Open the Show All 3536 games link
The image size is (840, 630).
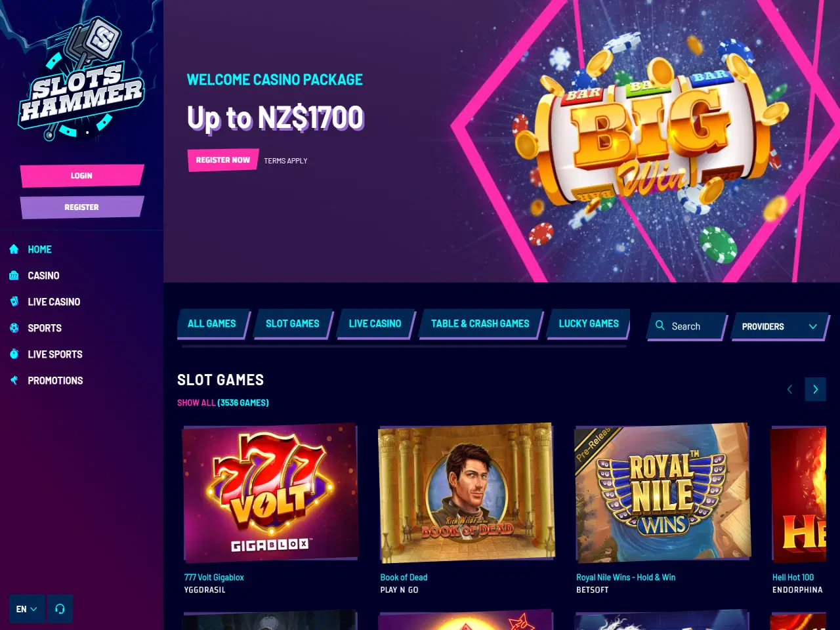coord(223,403)
